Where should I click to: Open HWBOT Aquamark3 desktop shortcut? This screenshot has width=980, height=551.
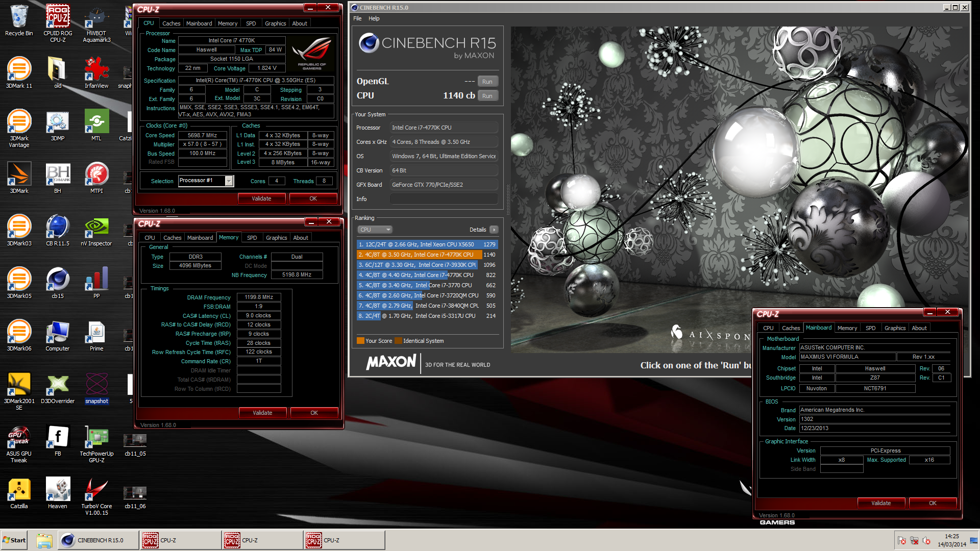tap(96, 23)
